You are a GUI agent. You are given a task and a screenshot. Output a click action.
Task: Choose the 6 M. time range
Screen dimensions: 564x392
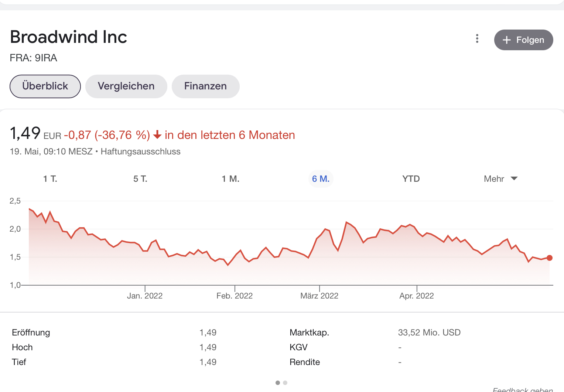(x=321, y=179)
